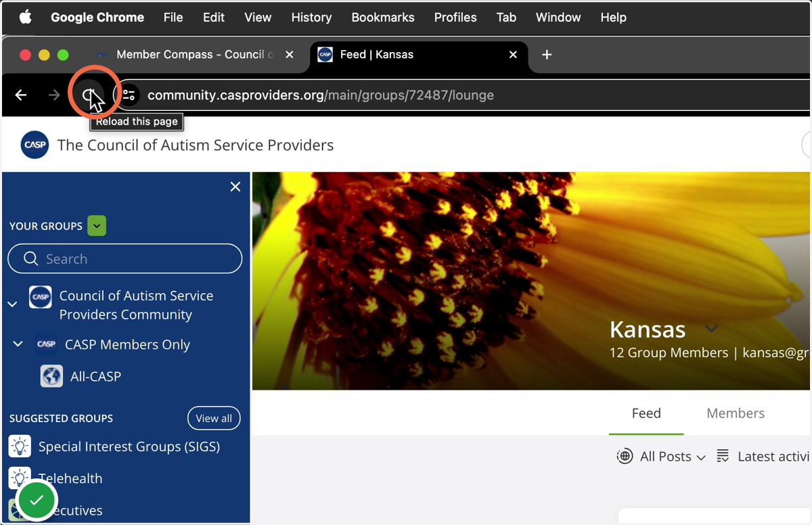Click the Special Interest Groups lightbulb icon
Viewport: 812px width, 525px height.
(x=20, y=447)
